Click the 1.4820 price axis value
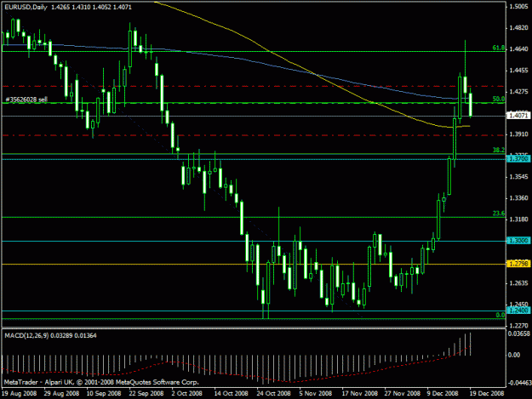Image resolution: width=532 pixels, height=399 pixels. pyautogui.click(x=518, y=28)
